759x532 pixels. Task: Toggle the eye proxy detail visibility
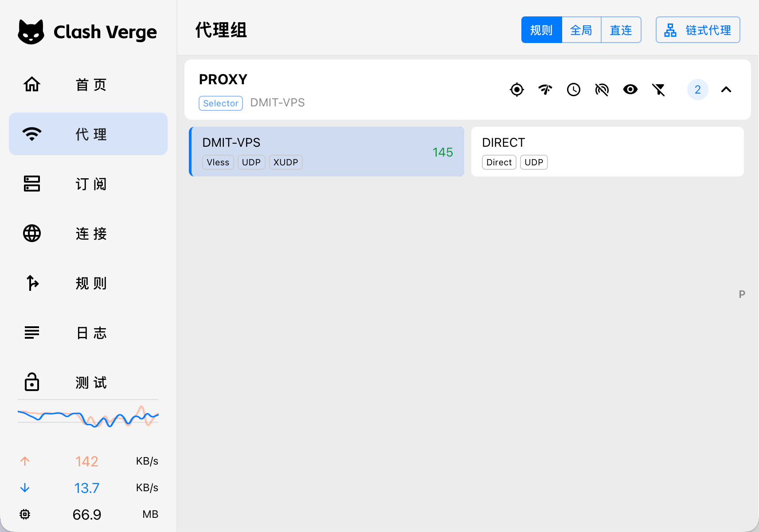click(630, 90)
